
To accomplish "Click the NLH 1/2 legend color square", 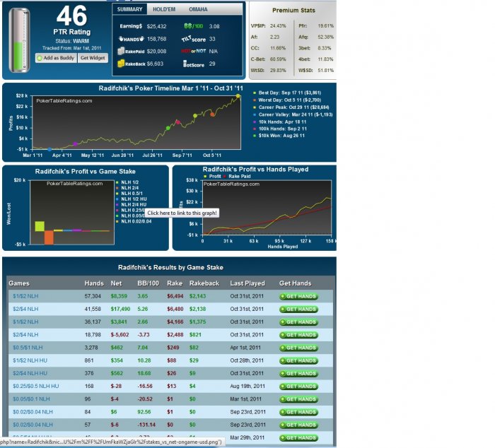I will click(x=117, y=182).
